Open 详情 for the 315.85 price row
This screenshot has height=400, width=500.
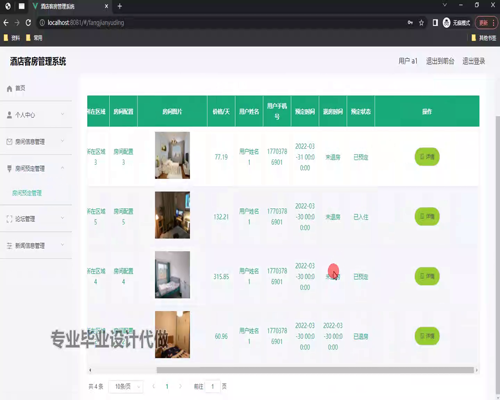point(427,276)
